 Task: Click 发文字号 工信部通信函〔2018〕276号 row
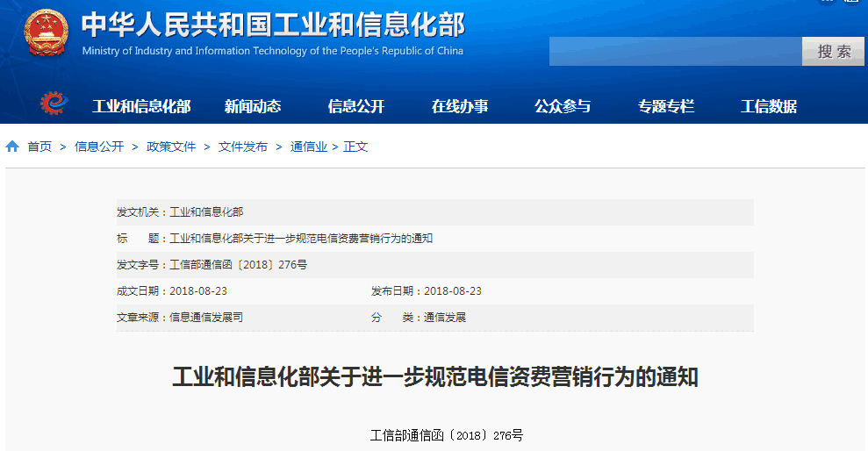pyautogui.click(x=434, y=264)
